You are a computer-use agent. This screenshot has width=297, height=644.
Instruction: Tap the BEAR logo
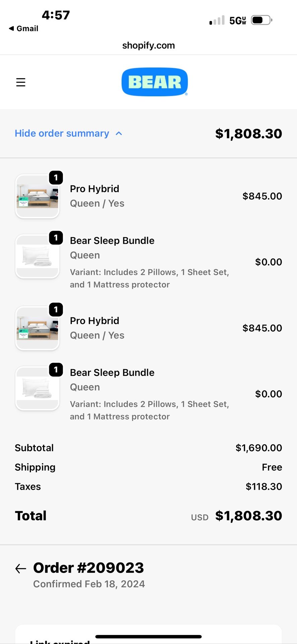155,82
